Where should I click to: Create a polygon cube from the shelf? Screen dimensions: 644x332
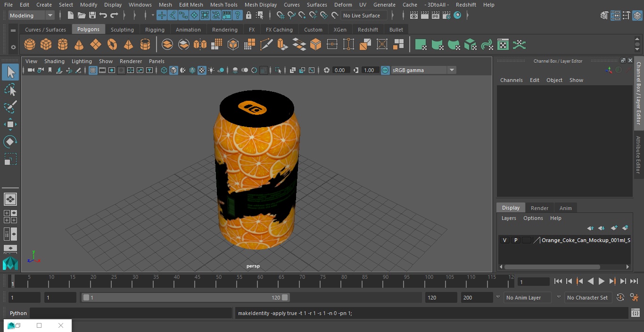(46, 45)
